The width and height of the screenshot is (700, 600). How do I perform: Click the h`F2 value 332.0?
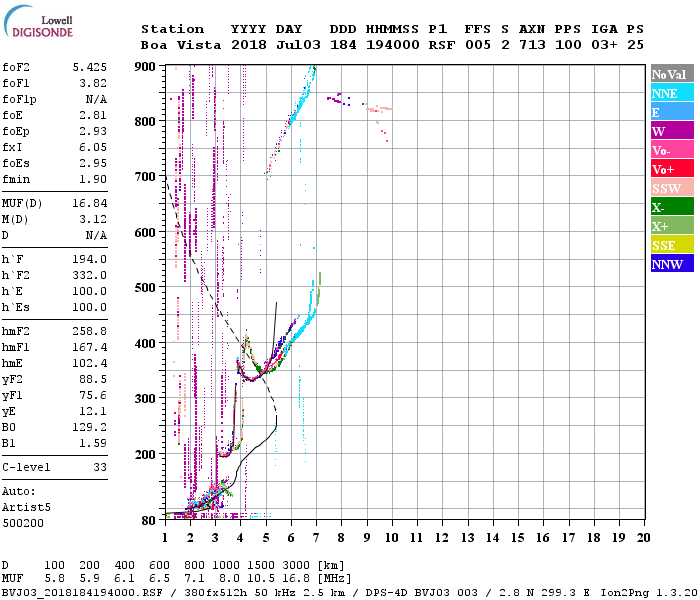click(x=90, y=275)
